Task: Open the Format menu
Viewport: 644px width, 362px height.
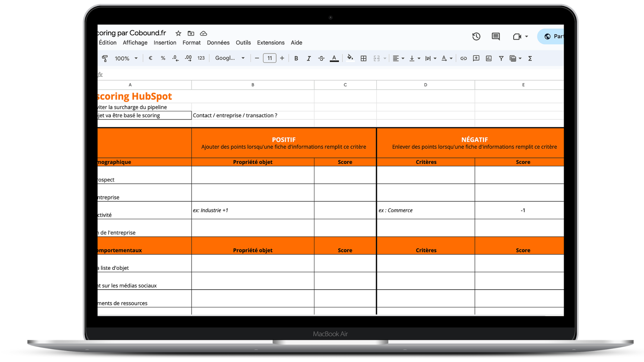Action: (192, 43)
